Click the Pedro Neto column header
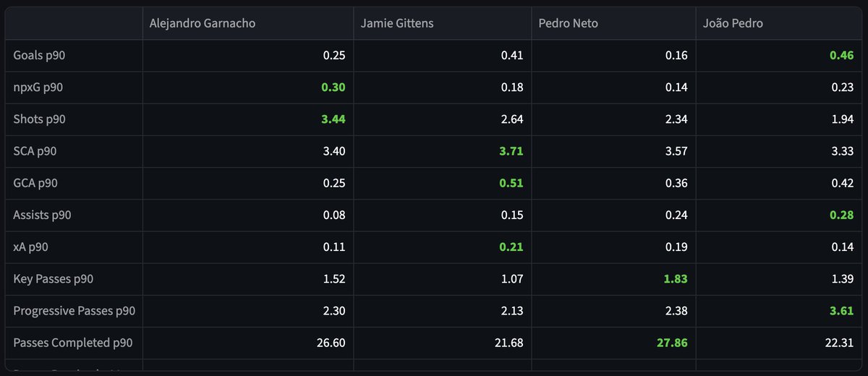The image size is (868, 376). pos(613,23)
